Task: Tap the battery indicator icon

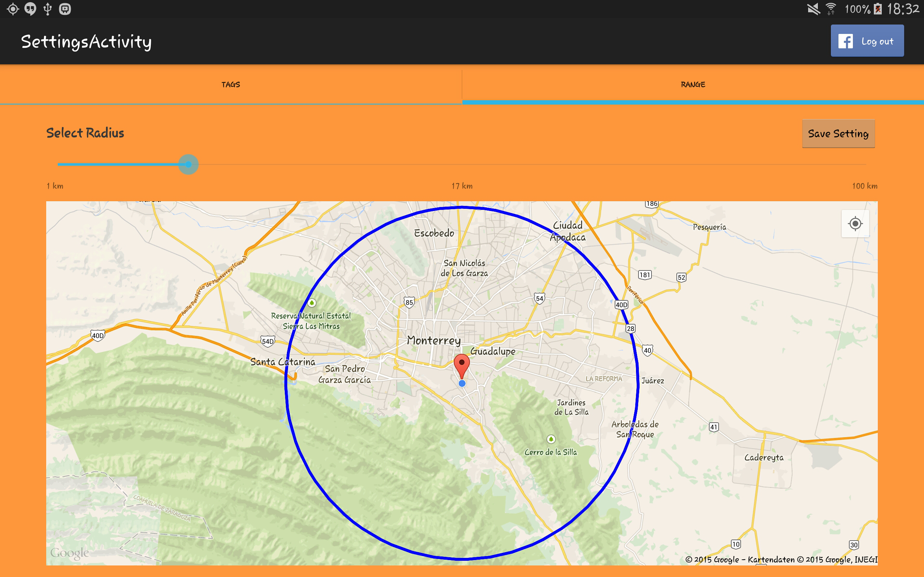Action: (x=878, y=9)
